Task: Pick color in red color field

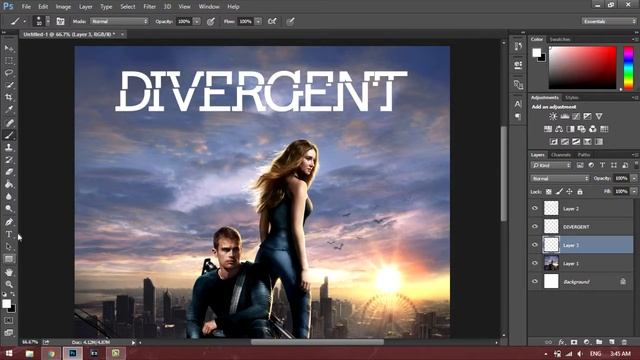Action: point(582,68)
